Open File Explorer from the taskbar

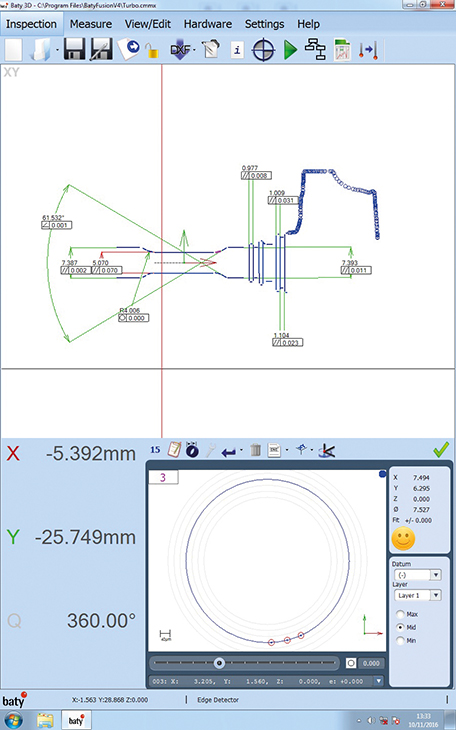click(45, 720)
